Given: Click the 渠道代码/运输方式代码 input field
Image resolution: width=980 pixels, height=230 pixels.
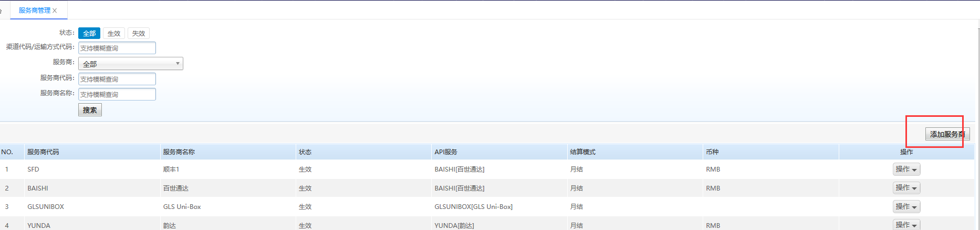Looking at the screenshot, I should pos(117,48).
